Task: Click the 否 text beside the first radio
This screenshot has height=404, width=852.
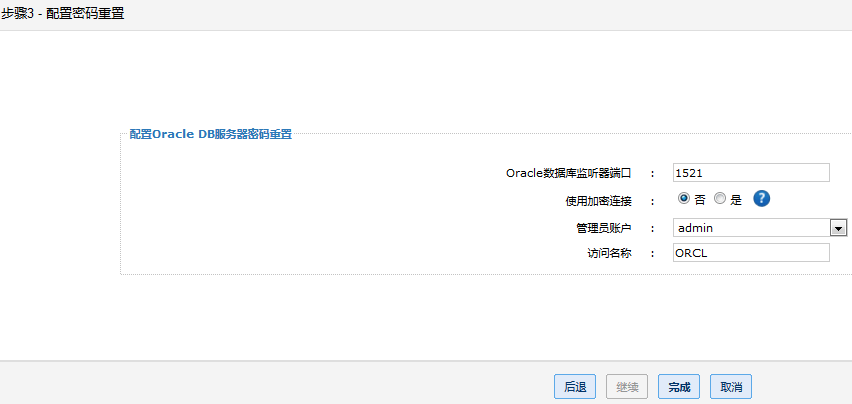Action: [x=698, y=200]
